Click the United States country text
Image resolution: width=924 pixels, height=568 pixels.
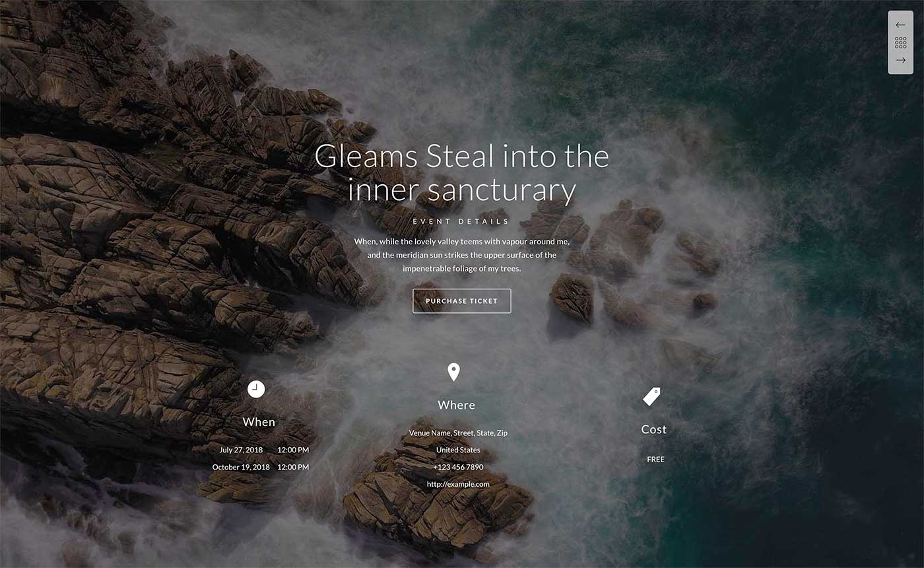[458, 450]
